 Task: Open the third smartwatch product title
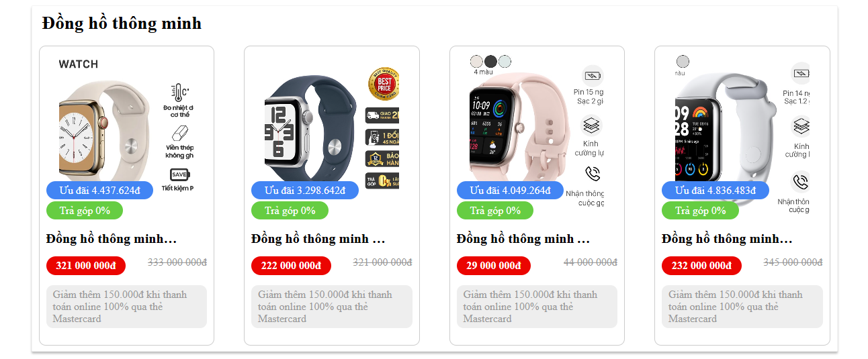523,239
